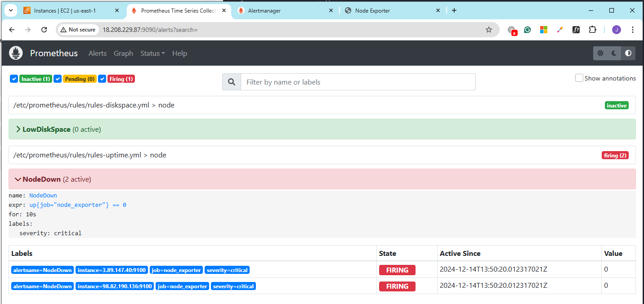Activate the color picker eyedropper extension
This screenshot has width=644, height=304.
tap(560, 30)
